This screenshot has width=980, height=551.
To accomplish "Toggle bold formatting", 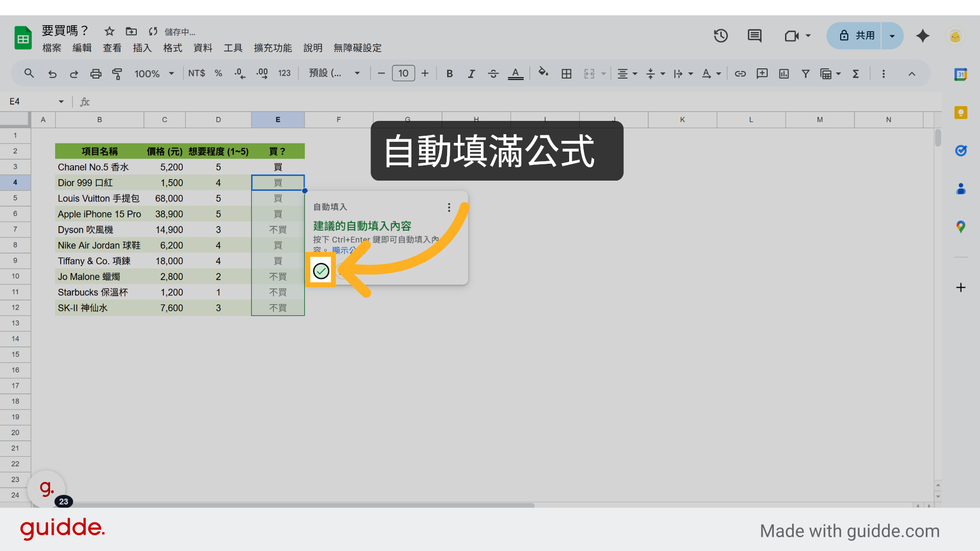I will coord(449,74).
